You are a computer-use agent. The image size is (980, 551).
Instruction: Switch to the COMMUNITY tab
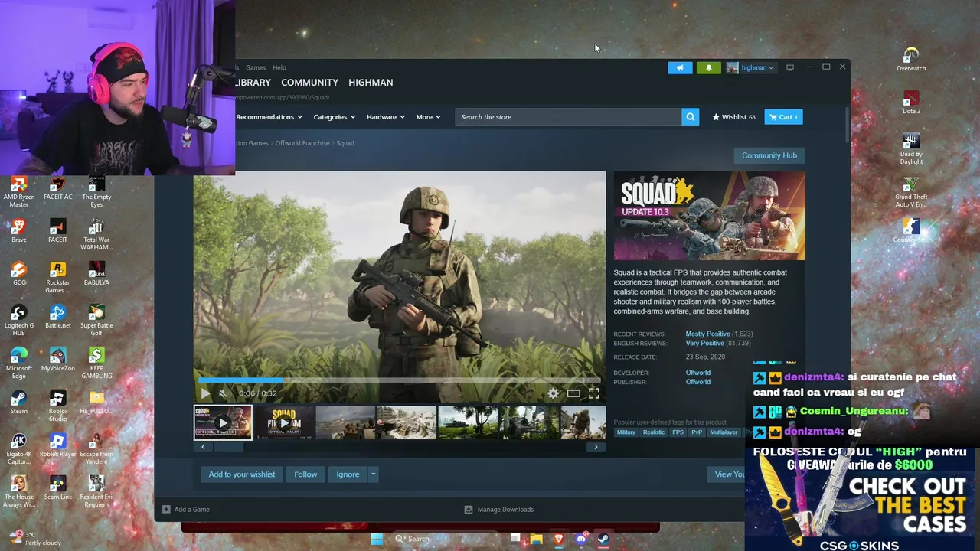[x=309, y=83]
